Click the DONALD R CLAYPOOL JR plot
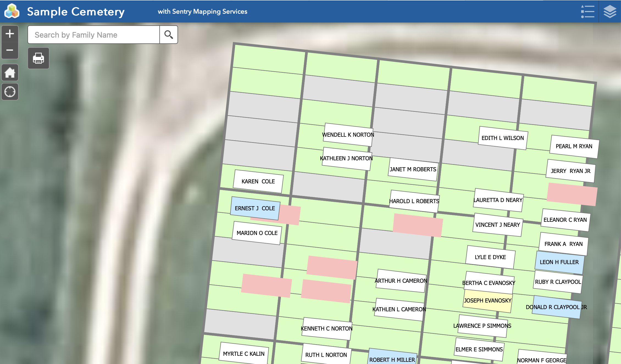 coord(556,307)
